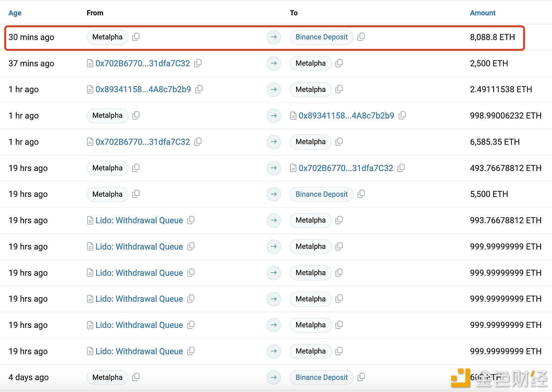
Task: Copy 0x702B6770 sender address in 6,585.35 ETH row
Action: (x=198, y=142)
